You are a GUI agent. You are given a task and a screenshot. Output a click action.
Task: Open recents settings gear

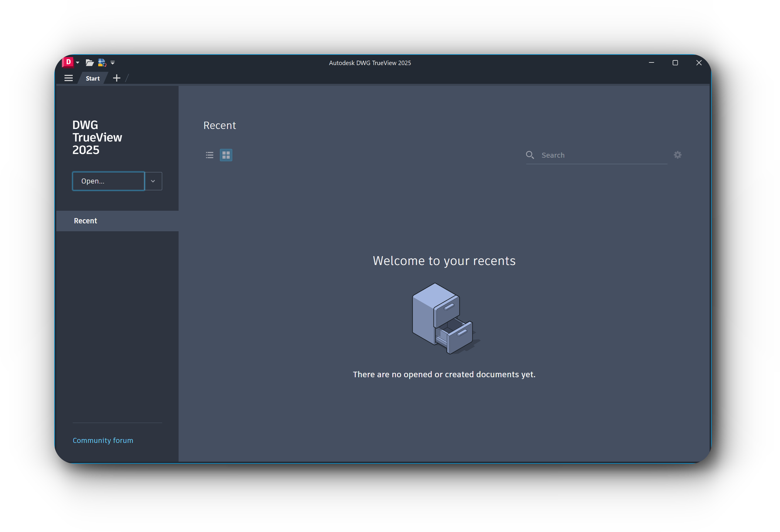tap(678, 155)
